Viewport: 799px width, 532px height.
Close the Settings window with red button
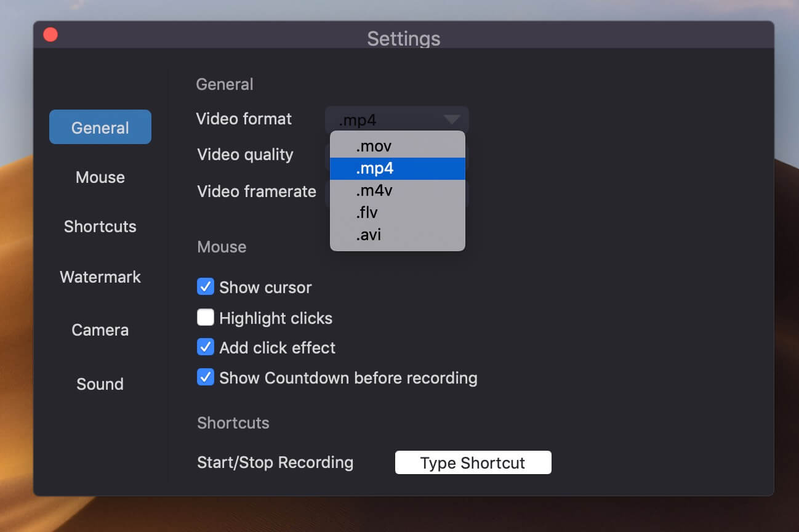click(50, 35)
